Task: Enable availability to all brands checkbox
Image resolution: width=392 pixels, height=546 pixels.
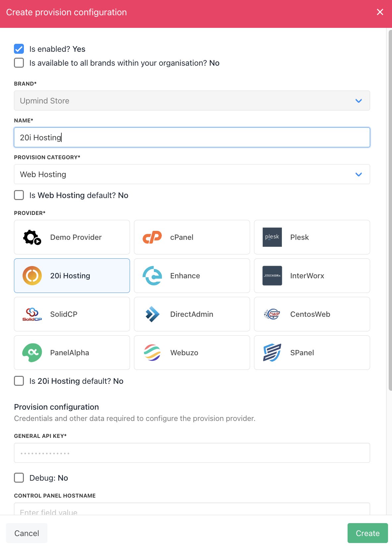Action: 19,63
